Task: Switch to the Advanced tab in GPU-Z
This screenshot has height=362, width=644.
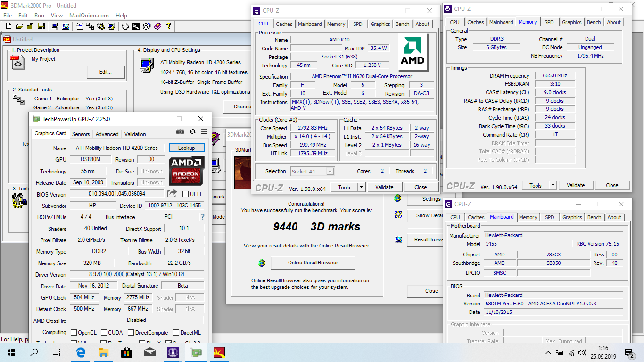Action: coord(107,134)
